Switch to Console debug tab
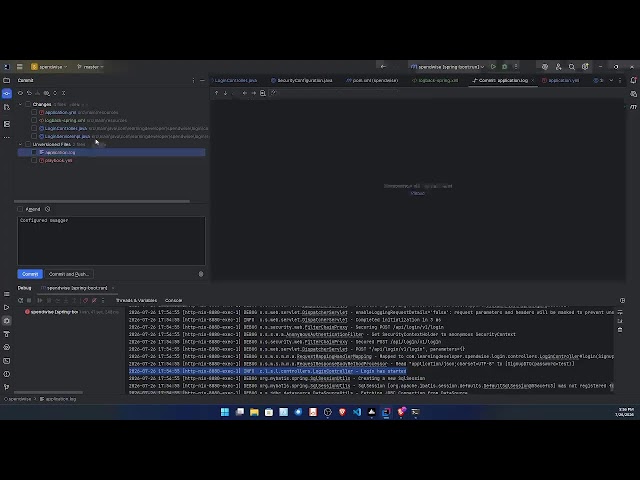The image size is (640, 480). point(173,300)
